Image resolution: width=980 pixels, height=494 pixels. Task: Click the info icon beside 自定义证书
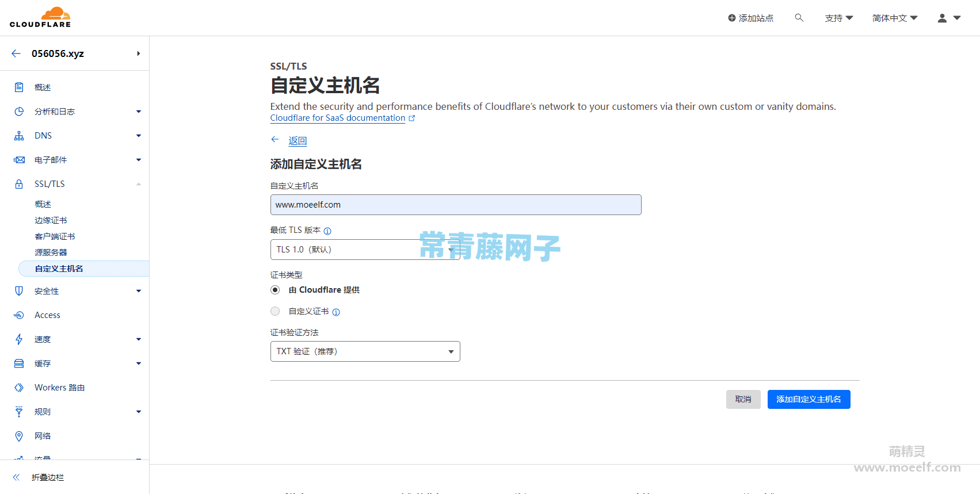pyautogui.click(x=336, y=312)
